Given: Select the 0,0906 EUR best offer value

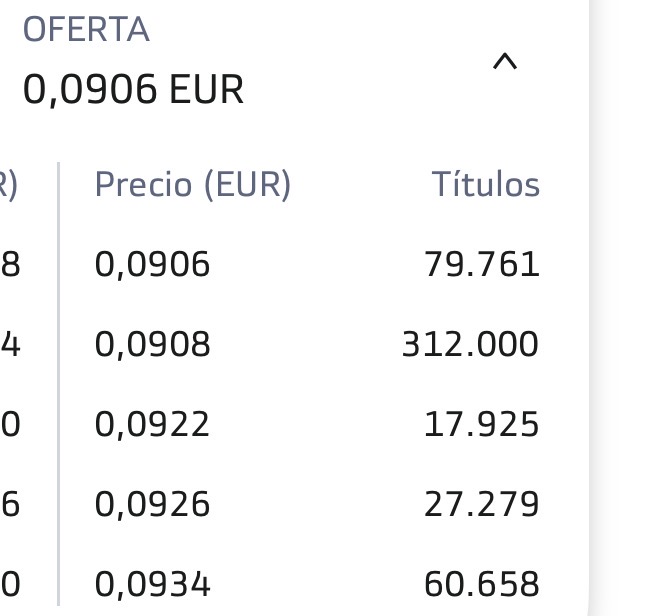Looking at the screenshot, I should (133, 89).
